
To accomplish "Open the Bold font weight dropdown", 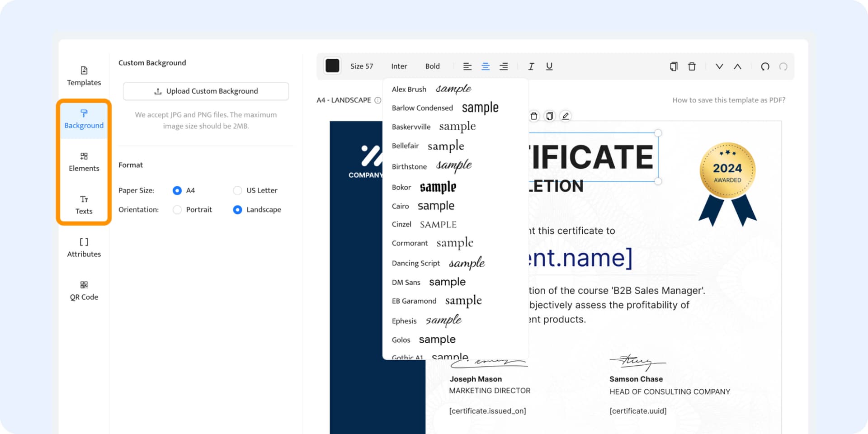I will pyautogui.click(x=432, y=66).
